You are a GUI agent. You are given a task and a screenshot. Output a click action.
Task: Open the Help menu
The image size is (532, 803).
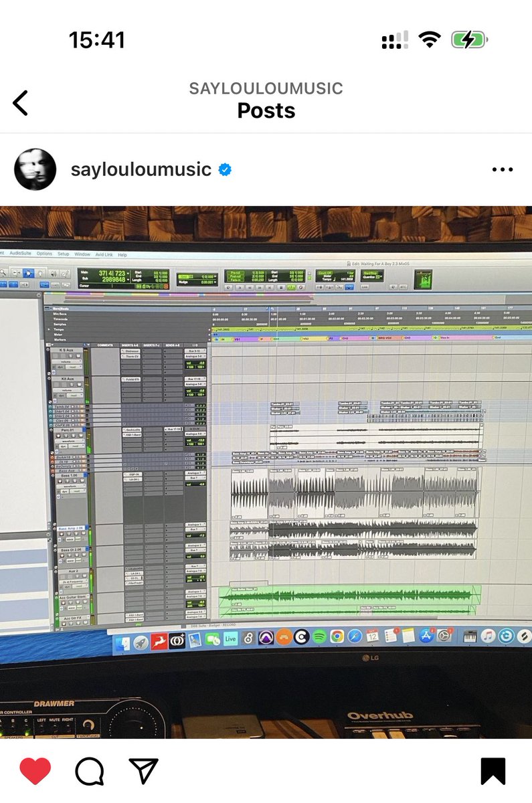pyautogui.click(x=122, y=254)
